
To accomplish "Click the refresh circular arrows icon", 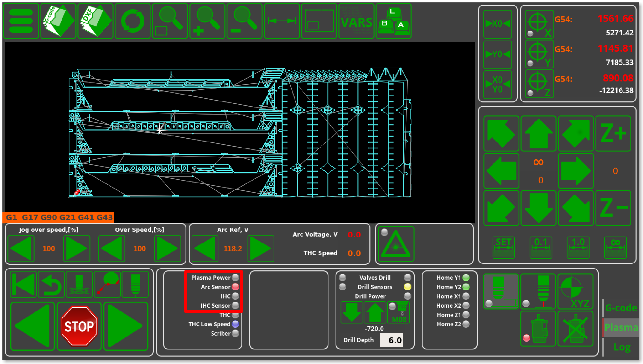I will [133, 21].
